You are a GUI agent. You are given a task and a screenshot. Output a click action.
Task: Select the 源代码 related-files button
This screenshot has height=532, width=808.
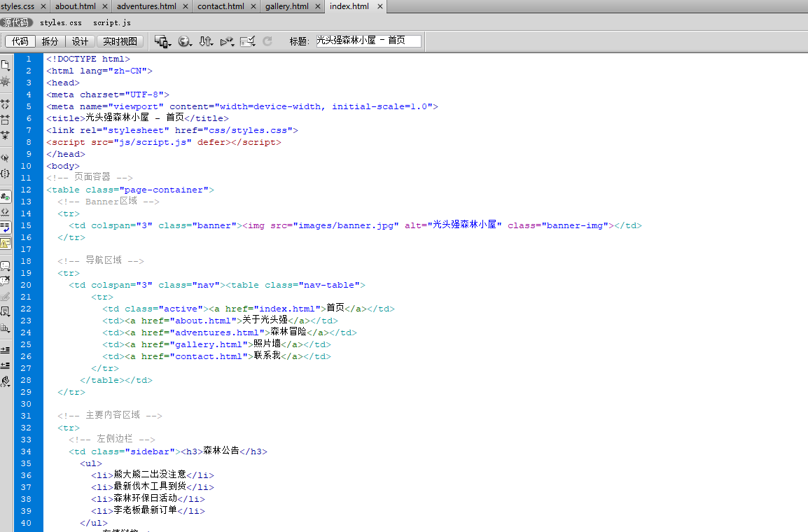[17, 22]
